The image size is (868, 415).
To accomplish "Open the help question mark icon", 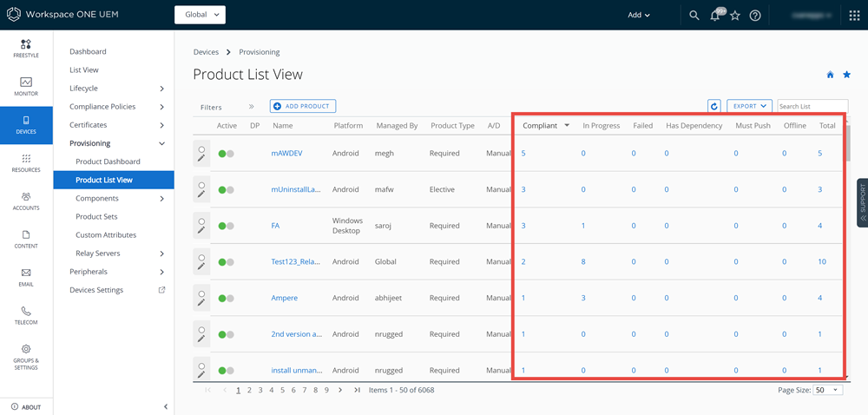I will [755, 16].
